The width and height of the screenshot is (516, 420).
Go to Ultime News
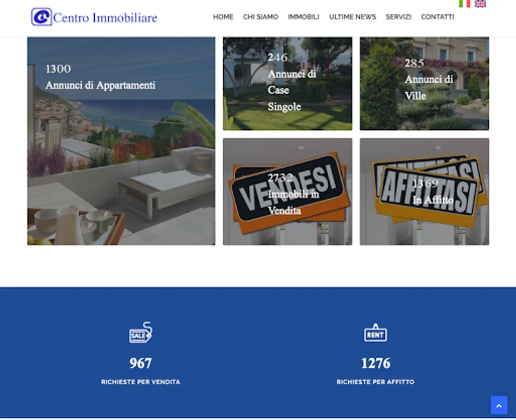[x=353, y=17]
